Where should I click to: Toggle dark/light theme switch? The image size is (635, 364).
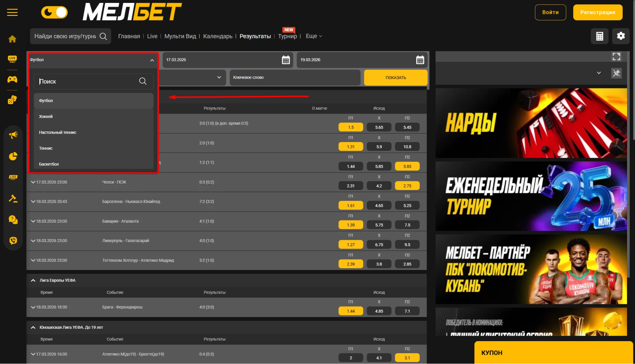(54, 12)
